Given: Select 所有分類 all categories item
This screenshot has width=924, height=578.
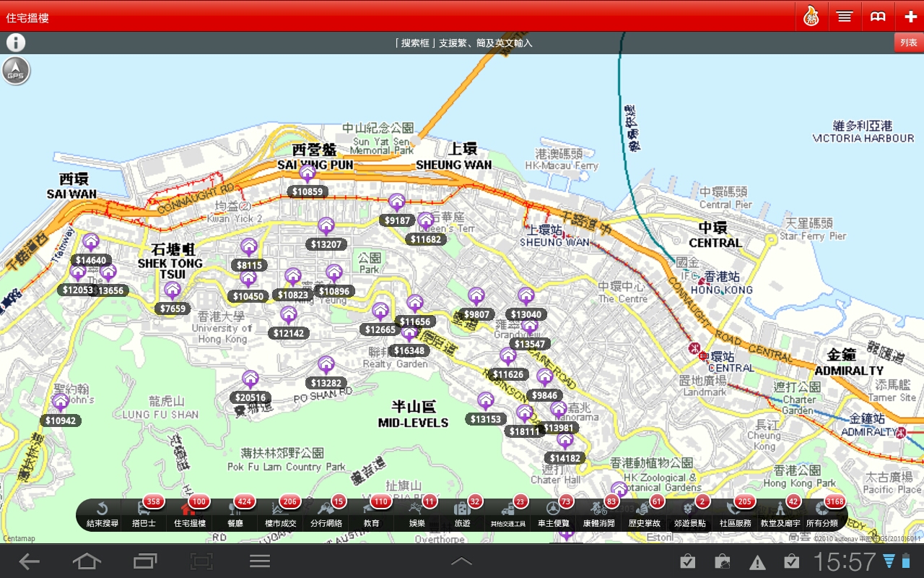Looking at the screenshot, I should click(x=822, y=514).
